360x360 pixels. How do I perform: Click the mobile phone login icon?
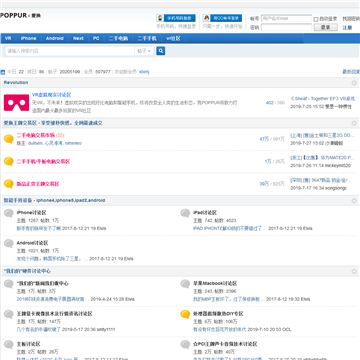[x=160, y=18]
